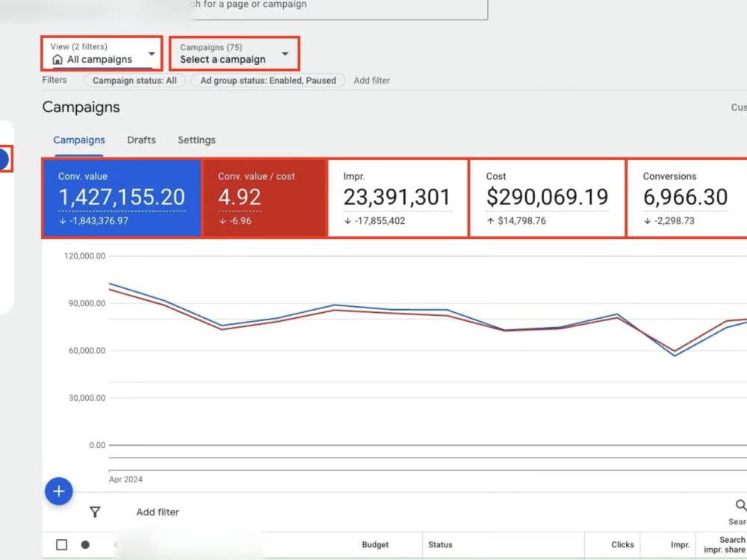This screenshot has height=560, width=747.
Task: Click the 120,000.00 y-axis label
Action: point(85,256)
